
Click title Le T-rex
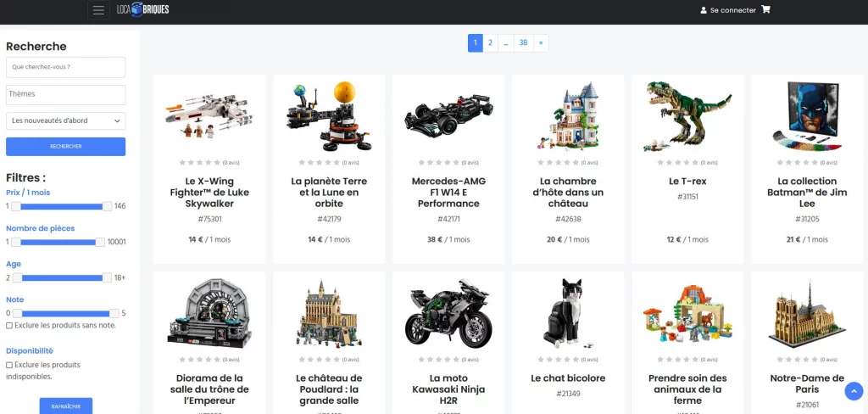point(687,182)
